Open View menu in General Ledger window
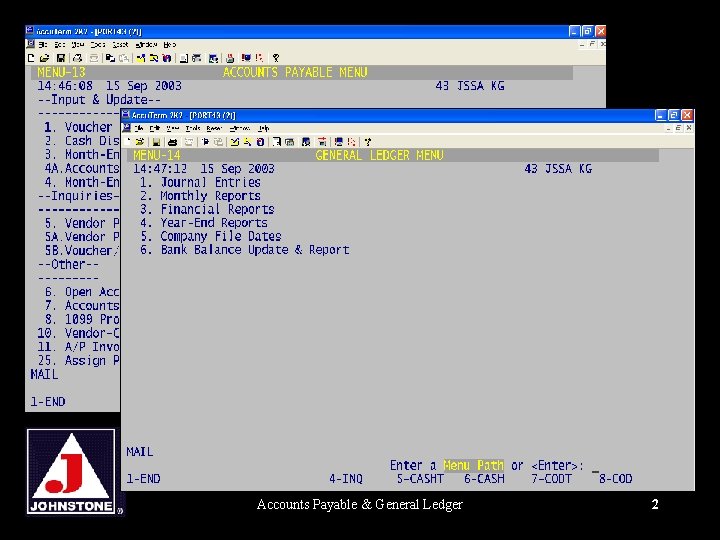The image size is (720, 540). tap(173, 128)
